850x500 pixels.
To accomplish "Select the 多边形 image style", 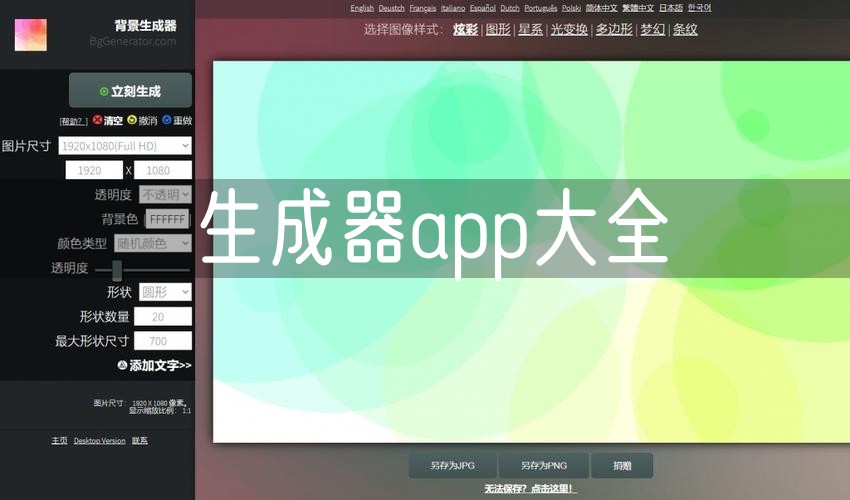I will coord(614,29).
